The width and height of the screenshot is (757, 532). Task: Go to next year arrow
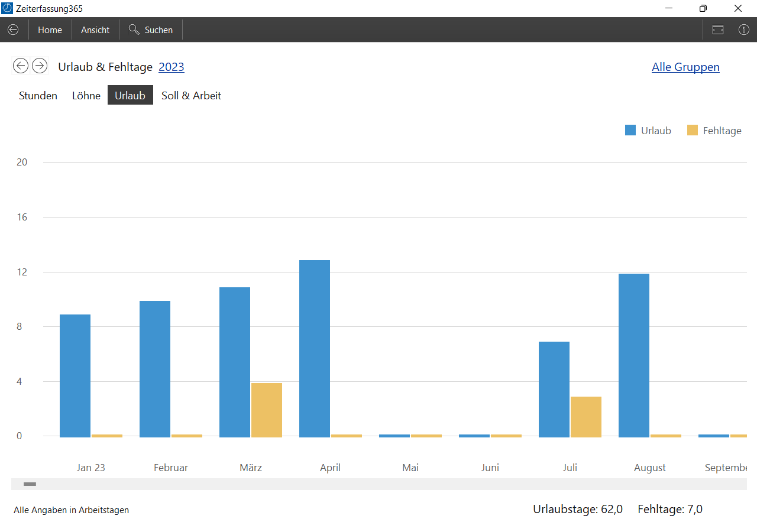40,66
